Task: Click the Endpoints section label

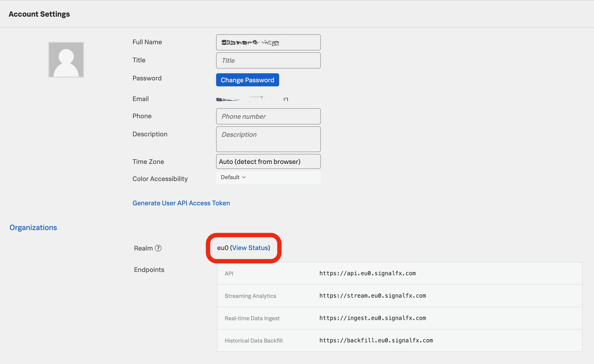Action: click(149, 270)
